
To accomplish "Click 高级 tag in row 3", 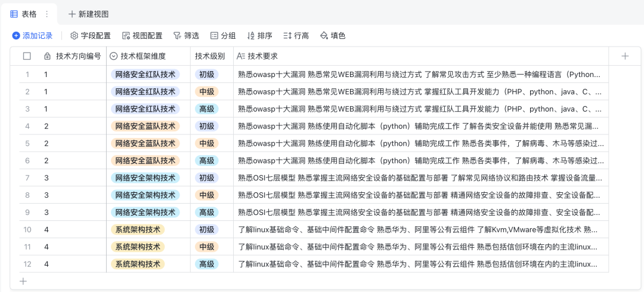I will (207, 109).
